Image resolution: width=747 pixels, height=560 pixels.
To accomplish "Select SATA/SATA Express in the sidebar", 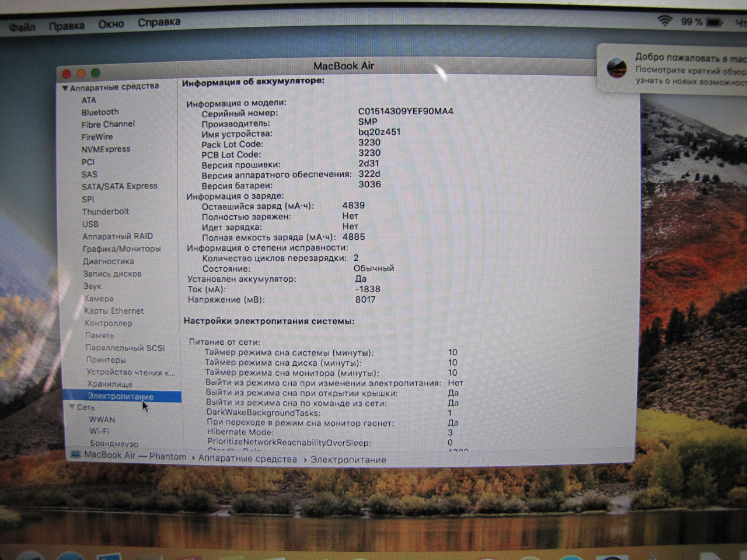I will click(x=120, y=186).
